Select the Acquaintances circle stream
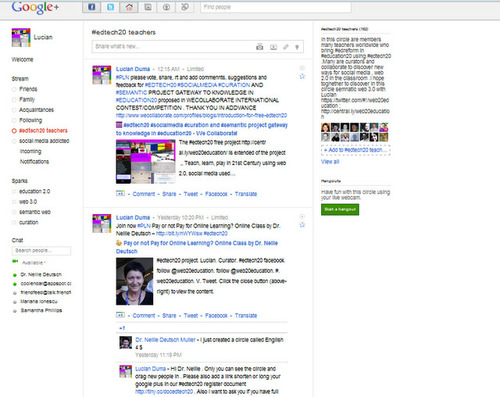The image size is (500, 397). [x=36, y=110]
